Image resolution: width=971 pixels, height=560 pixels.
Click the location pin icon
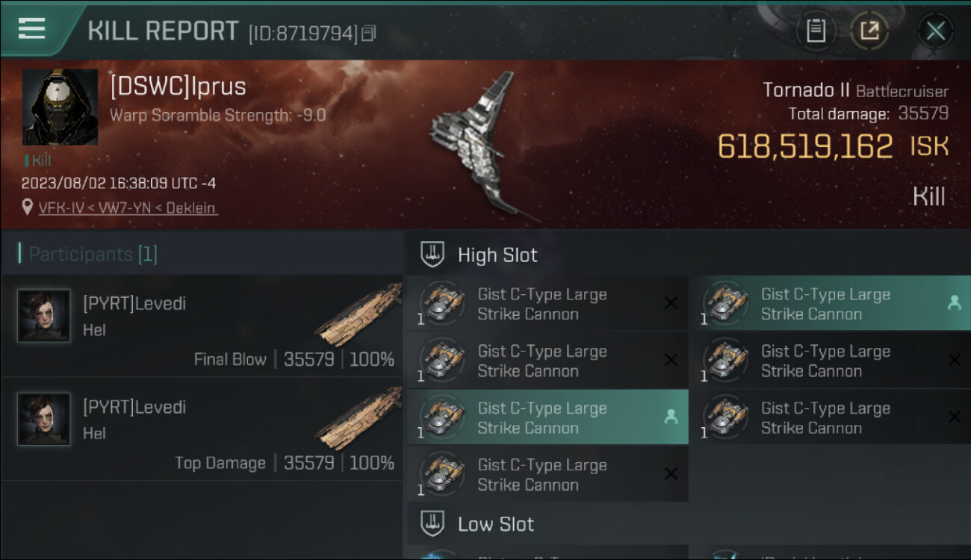[x=28, y=208]
